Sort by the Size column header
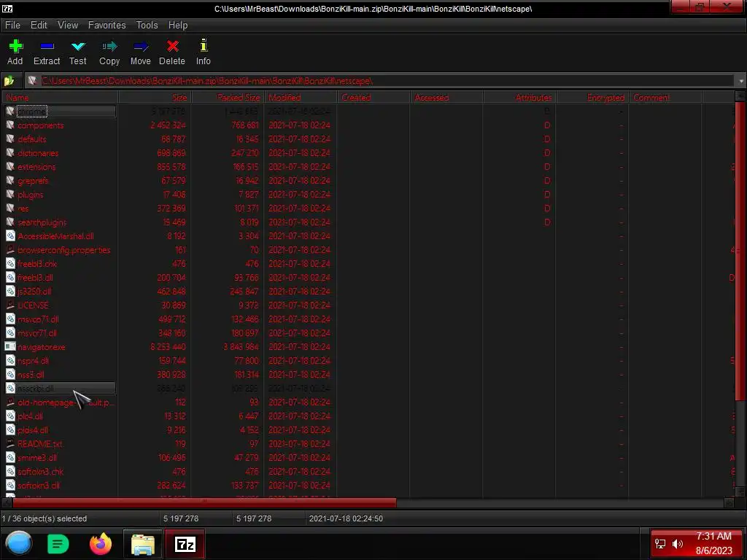The height and width of the screenshot is (560, 747). [155, 98]
